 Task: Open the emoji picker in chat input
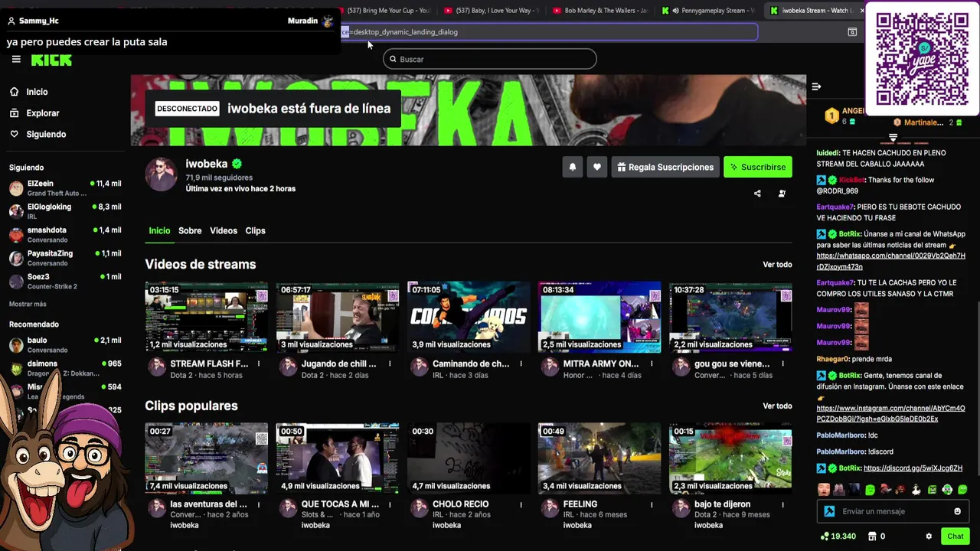click(957, 511)
